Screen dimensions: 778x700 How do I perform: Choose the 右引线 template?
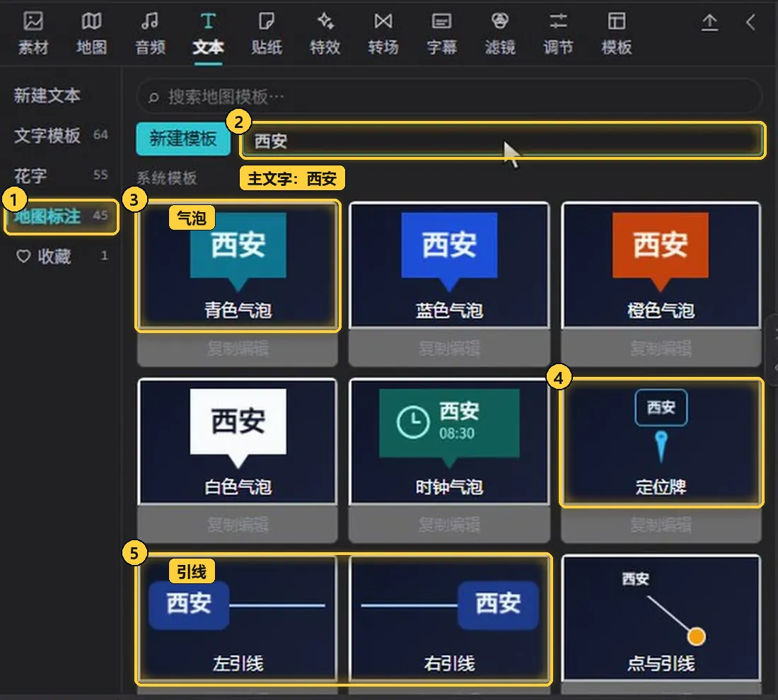tap(449, 618)
